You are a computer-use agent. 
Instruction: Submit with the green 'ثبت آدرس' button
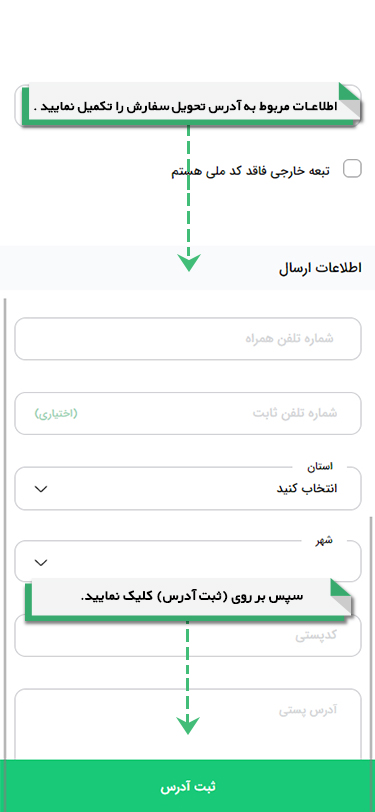[x=188, y=786]
